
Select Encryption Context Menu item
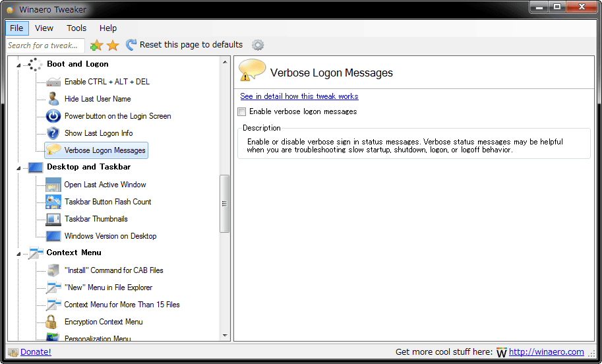(x=104, y=322)
